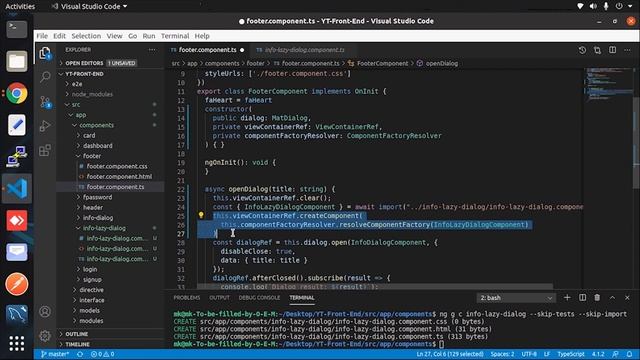Show applications grid in the dock
Viewport: 640px width, 360px height.
[17, 344]
